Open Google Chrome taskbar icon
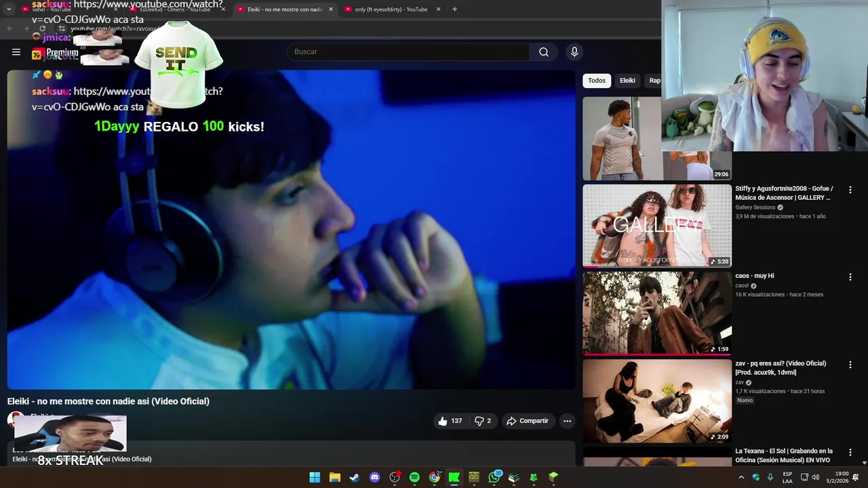This screenshot has width=868, height=488. click(434, 477)
